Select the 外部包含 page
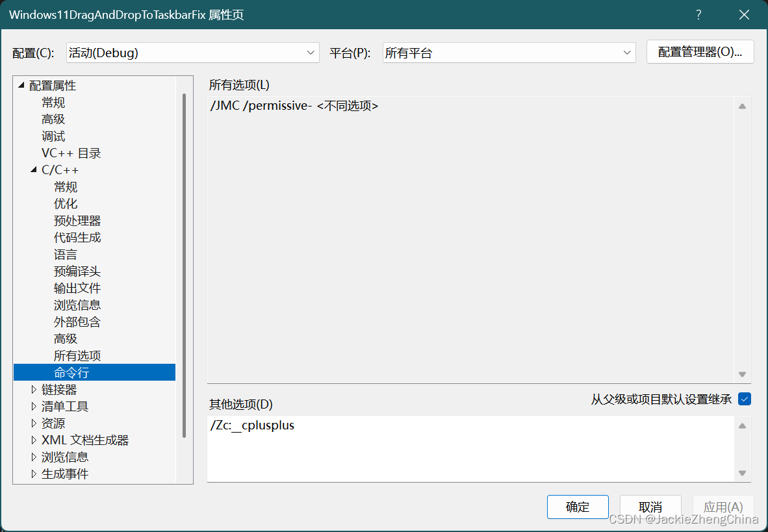Screen dimensions: 768x532 pos(77,322)
